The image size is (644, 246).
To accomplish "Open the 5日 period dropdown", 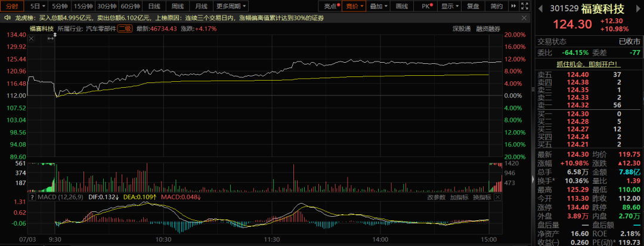I will tap(38, 6).
